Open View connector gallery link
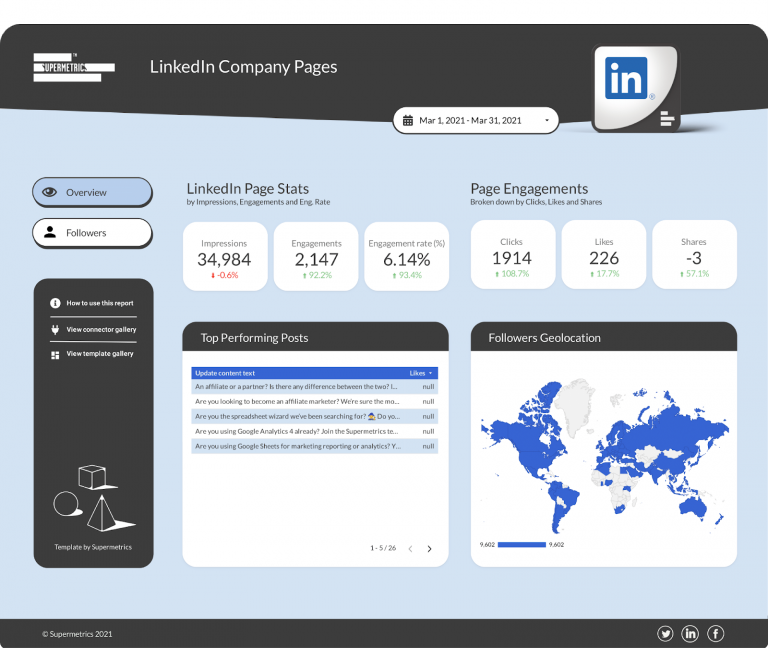 tap(101, 330)
